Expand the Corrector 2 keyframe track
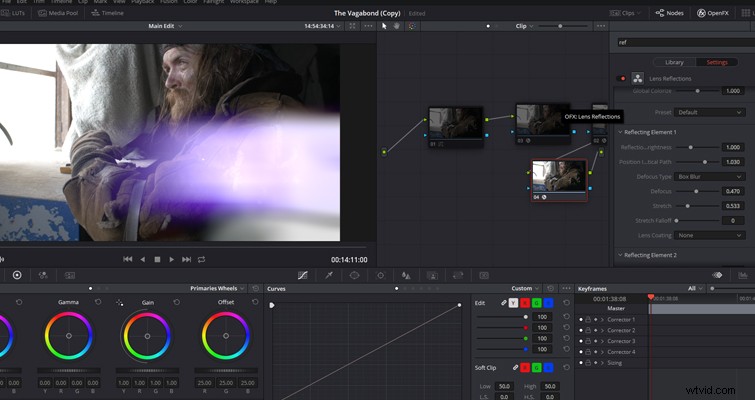This screenshot has width=755, height=400. pos(602,330)
